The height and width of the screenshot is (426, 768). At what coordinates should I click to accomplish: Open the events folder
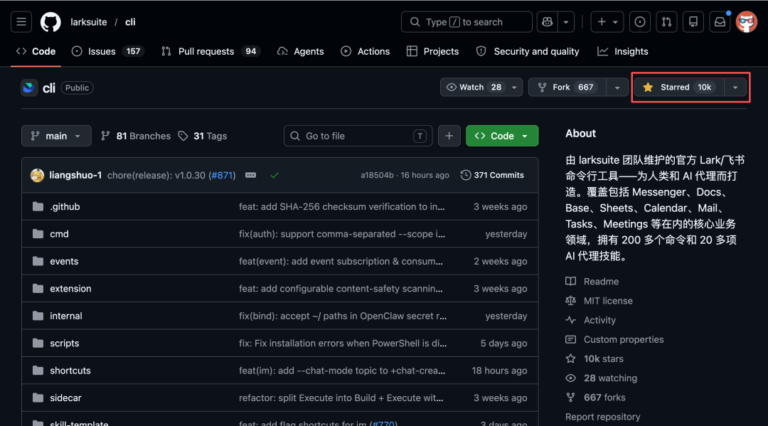[64, 261]
